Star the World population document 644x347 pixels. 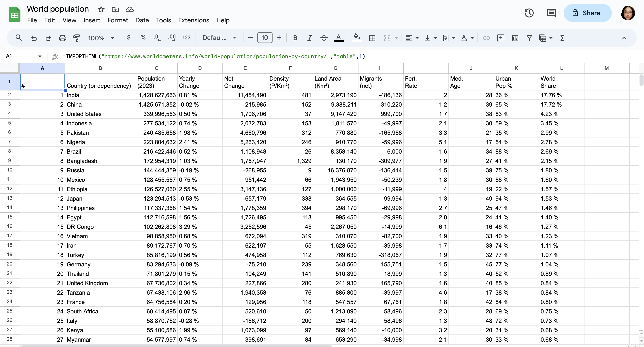point(101,9)
